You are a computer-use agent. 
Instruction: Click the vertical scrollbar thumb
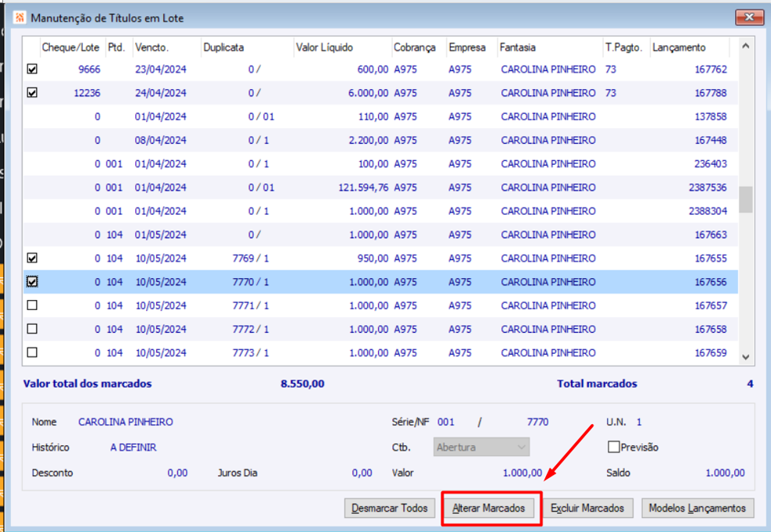coord(745,199)
